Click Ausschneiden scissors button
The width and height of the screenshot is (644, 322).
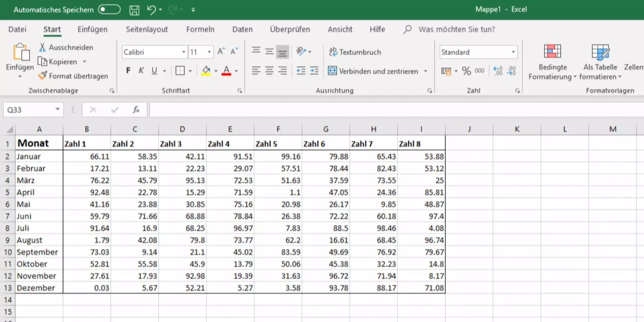[x=66, y=47]
